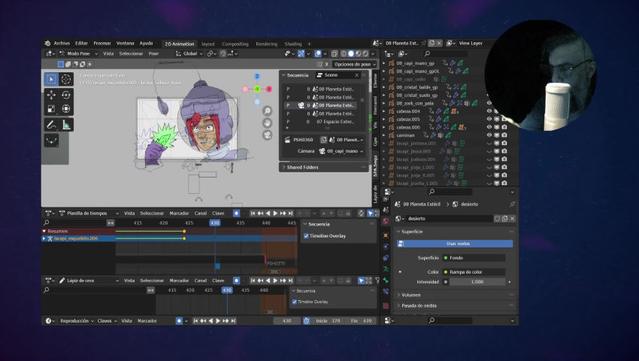
Task: Open the World properties tab icon
Action: (386, 222)
